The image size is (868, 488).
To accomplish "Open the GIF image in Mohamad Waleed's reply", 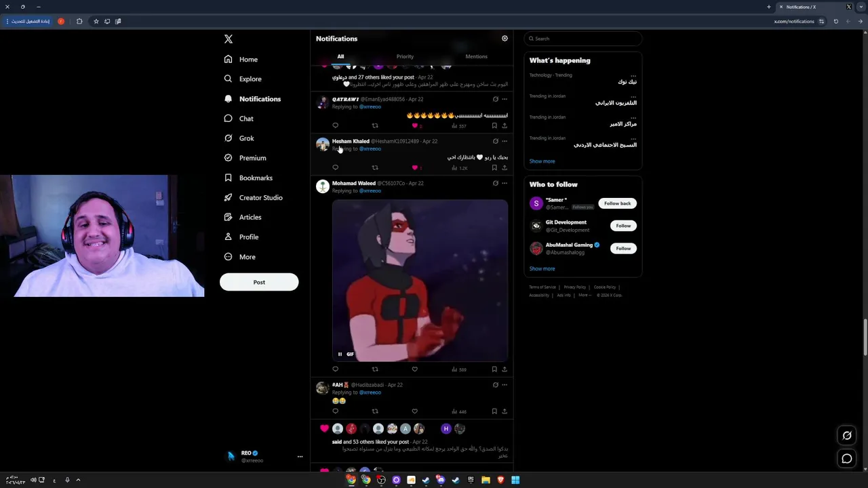I will (420, 280).
